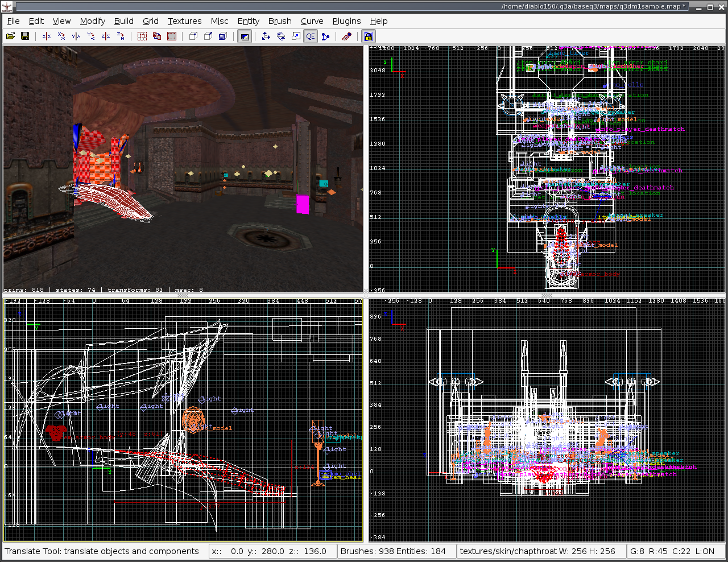Viewport: 728px width, 562px height.
Task: Open the Curve menu
Action: (x=312, y=21)
